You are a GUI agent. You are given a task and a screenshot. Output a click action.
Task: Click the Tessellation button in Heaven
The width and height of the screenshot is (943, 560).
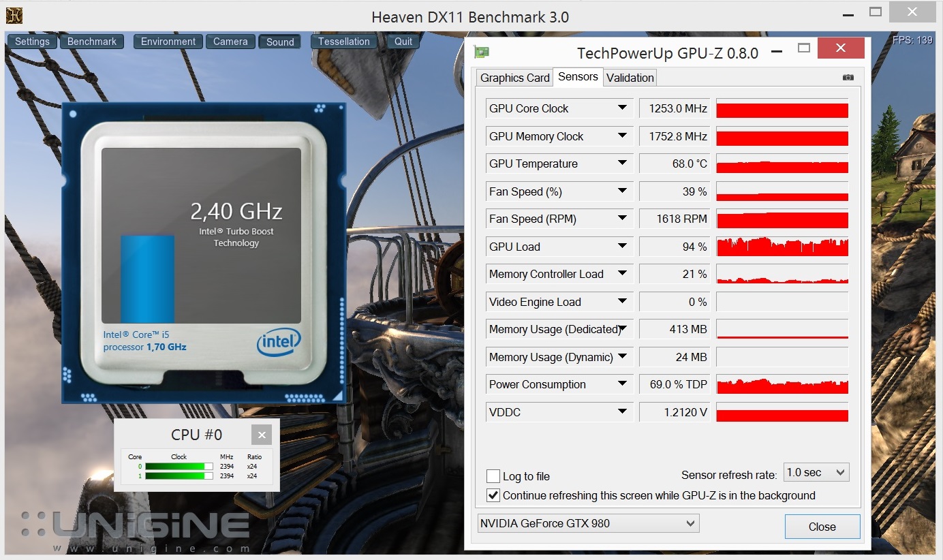[344, 42]
